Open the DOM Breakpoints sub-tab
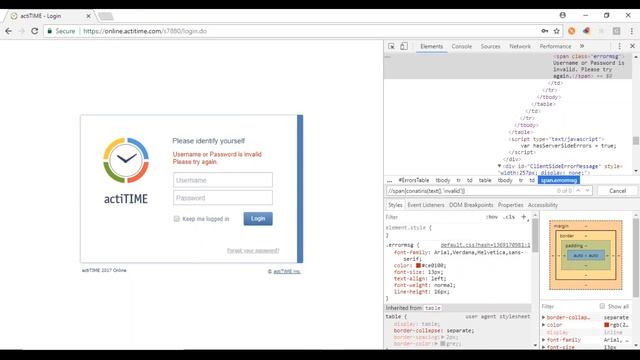Screen dimensions: 640x360 pos(471,205)
